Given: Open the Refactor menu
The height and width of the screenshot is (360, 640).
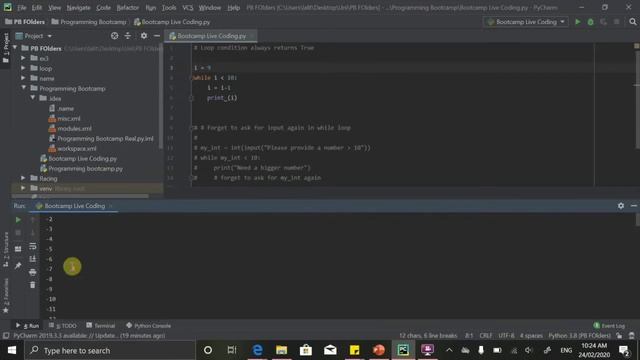Looking at the screenshot, I should pyautogui.click(x=128, y=8).
